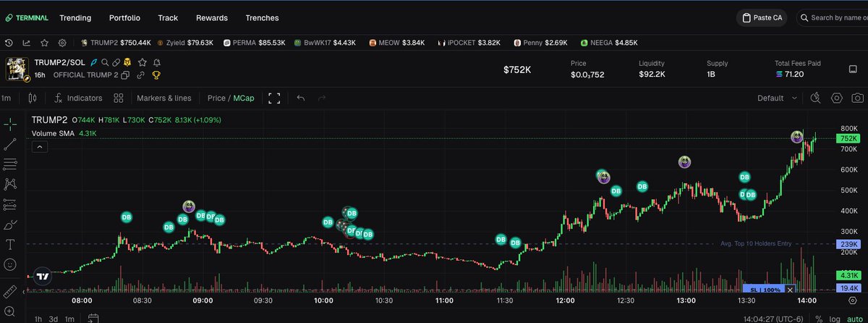Undo the last chart action

point(301,98)
